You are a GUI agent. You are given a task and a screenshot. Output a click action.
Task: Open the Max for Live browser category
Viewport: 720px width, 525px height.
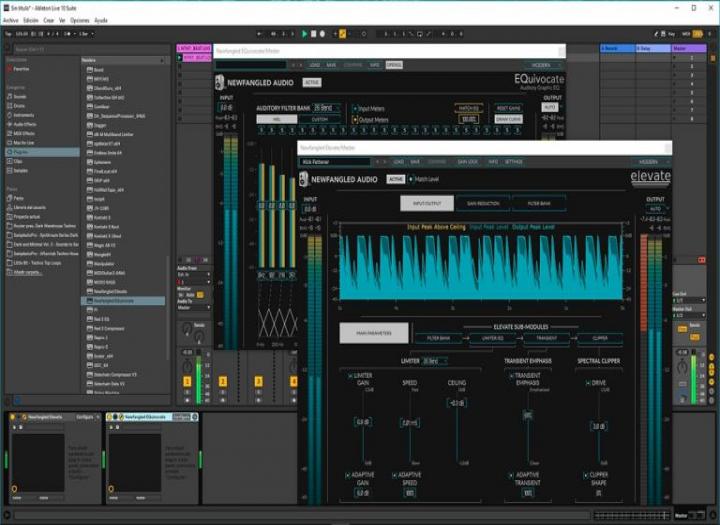[x=23, y=142]
